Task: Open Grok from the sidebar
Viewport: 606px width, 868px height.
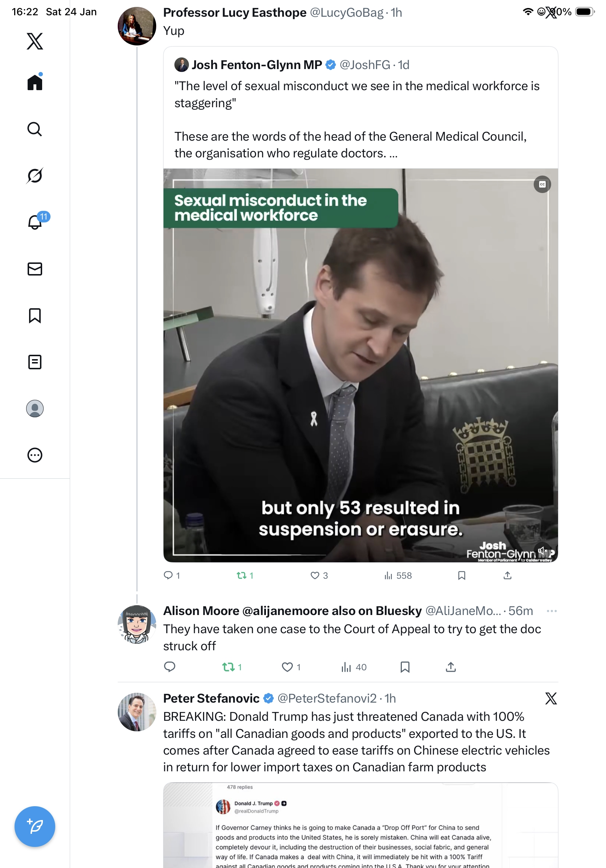Action: pos(35,176)
